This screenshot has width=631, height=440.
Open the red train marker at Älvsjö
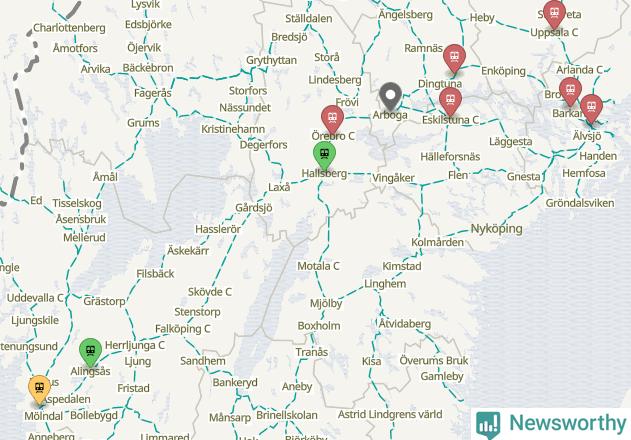tap(591, 109)
